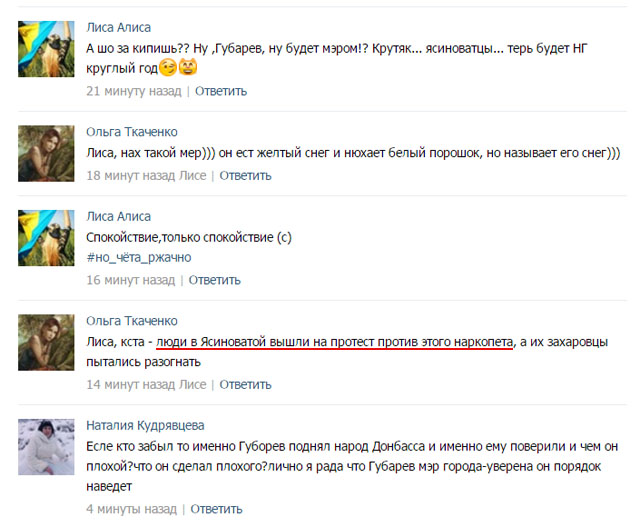This screenshot has height=527, width=640.
Task: Open Лиса Алиса profile name in first comment
Action: pyautogui.click(x=118, y=27)
